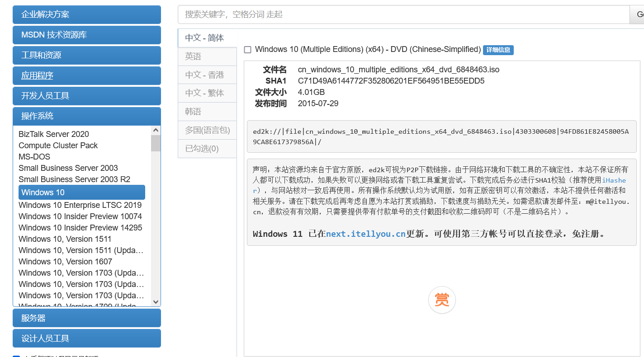Viewport: 644px width, 357px height.
Task: Click the OS list scrollbar up arrow
Action: click(x=156, y=130)
